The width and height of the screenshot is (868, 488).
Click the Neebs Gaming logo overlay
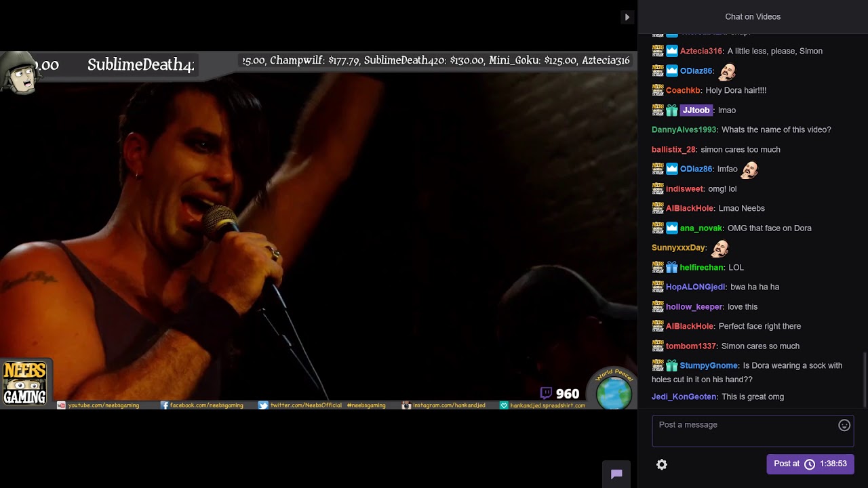click(x=25, y=384)
